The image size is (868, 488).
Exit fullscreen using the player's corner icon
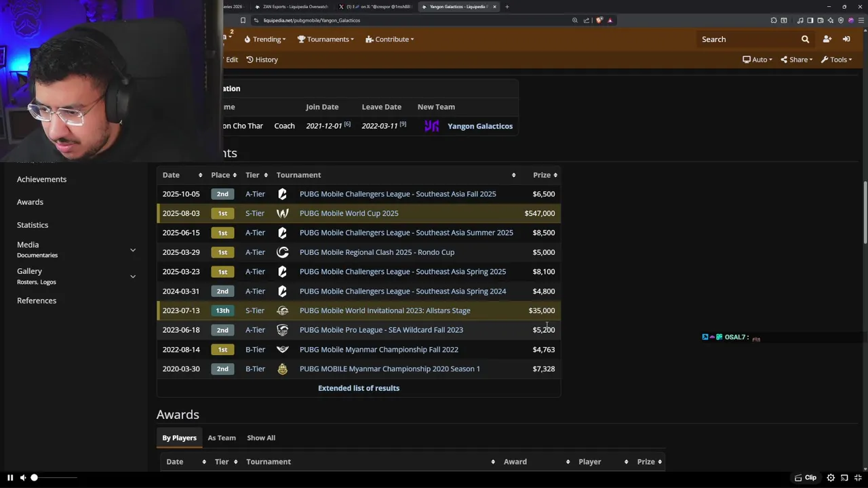tap(858, 478)
